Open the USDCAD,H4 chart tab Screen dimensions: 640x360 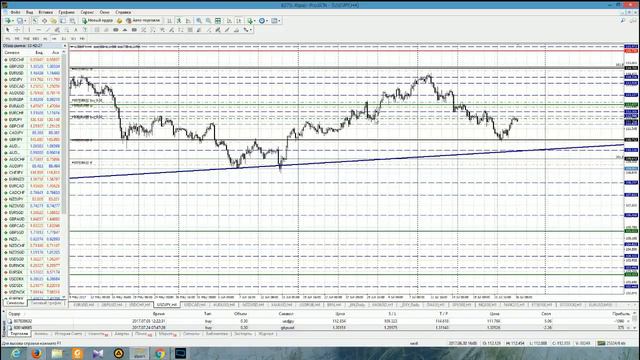click(194, 305)
